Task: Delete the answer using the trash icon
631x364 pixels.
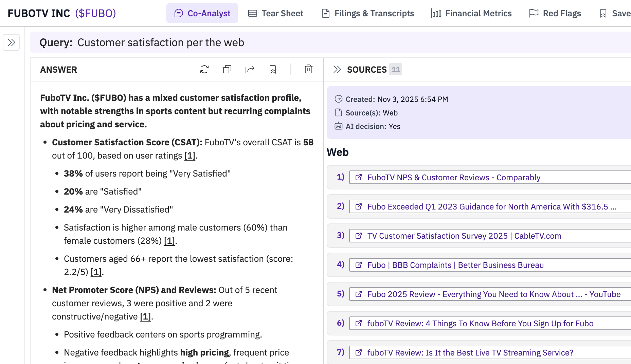Action: tap(309, 69)
